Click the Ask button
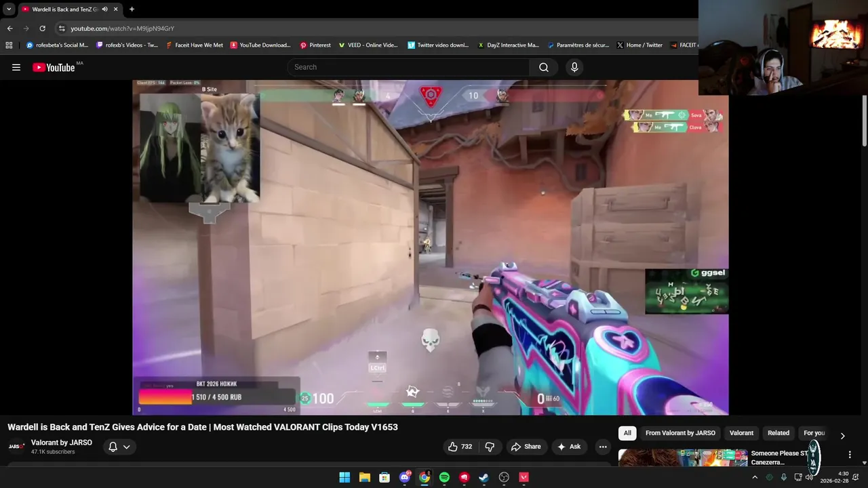The image size is (868, 488). [x=569, y=447]
